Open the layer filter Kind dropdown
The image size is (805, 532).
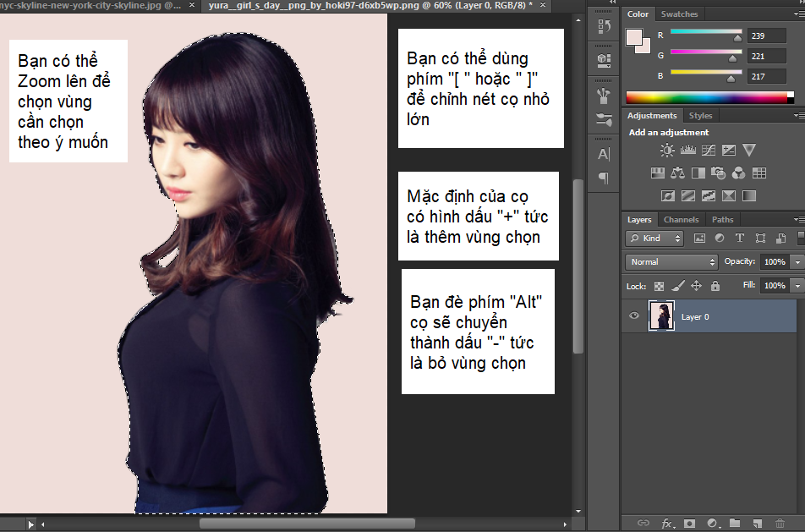pos(657,239)
